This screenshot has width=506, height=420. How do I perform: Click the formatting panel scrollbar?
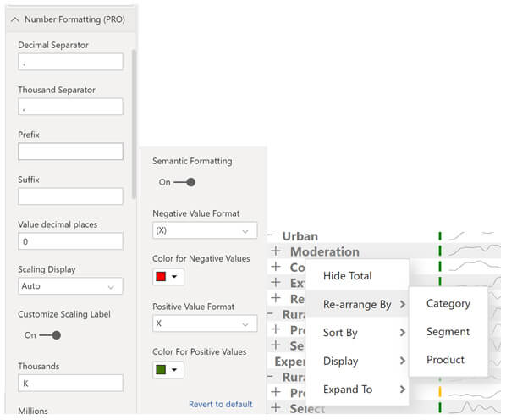[134, 124]
